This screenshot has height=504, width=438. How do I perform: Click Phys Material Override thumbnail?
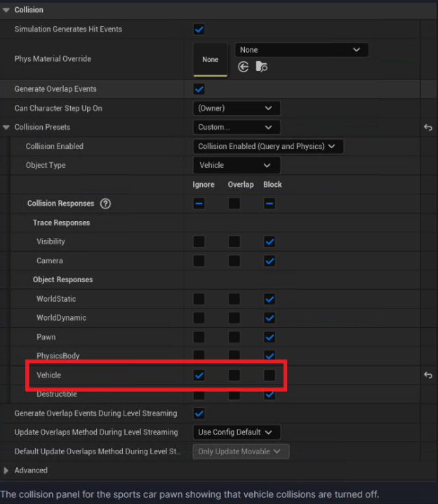point(210,60)
